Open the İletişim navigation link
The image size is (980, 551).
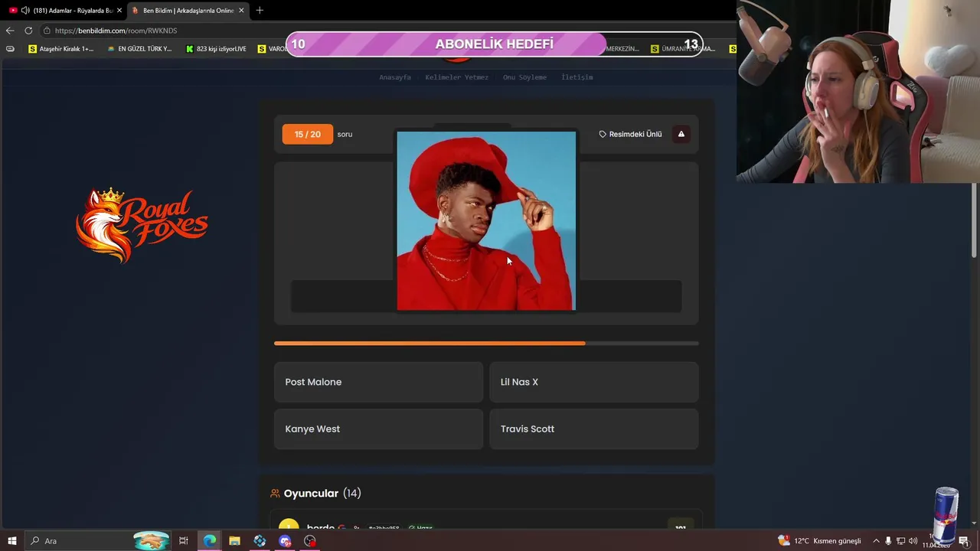577,77
